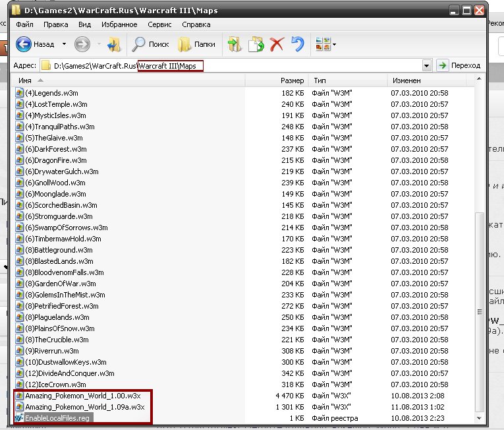Select file icon of (8)Battleground.w3m
504x430 pixels.
click(19, 250)
